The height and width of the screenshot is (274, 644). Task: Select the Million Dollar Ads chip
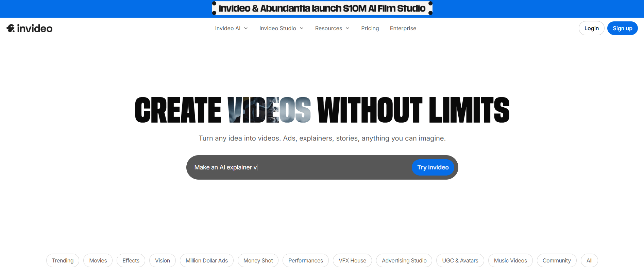[x=207, y=260]
